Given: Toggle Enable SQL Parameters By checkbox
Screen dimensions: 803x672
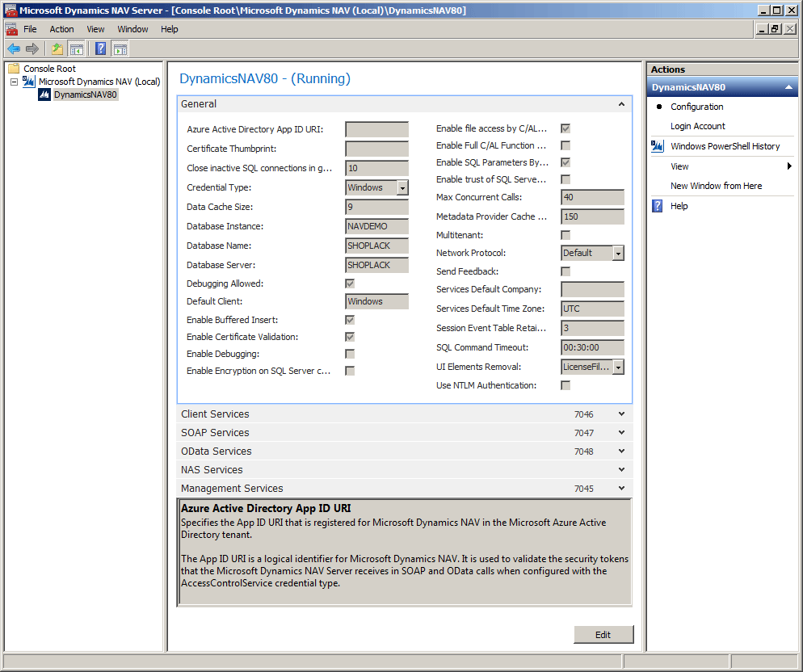Looking at the screenshot, I should click(x=565, y=162).
